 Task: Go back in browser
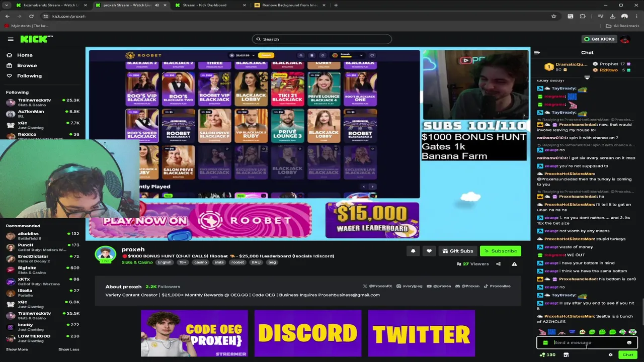point(7,16)
